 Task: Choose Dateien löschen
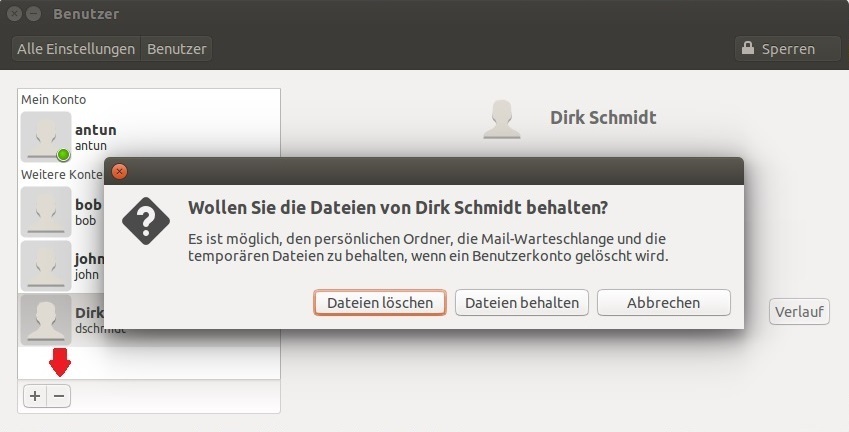tap(380, 303)
